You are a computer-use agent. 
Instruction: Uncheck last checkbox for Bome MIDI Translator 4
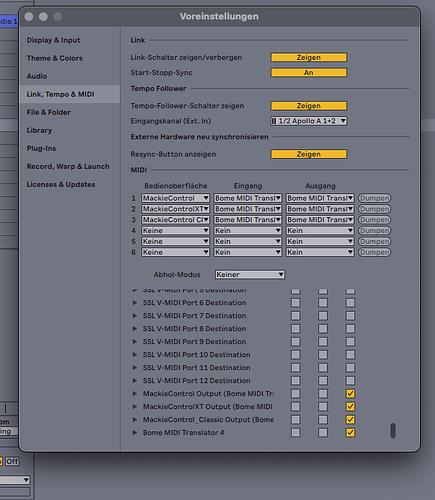pos(350,432)
